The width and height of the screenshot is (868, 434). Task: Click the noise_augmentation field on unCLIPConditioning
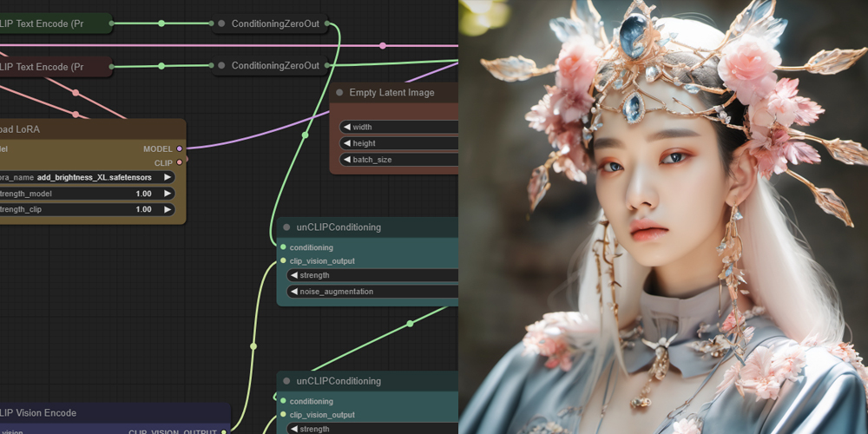pos(372,291)
